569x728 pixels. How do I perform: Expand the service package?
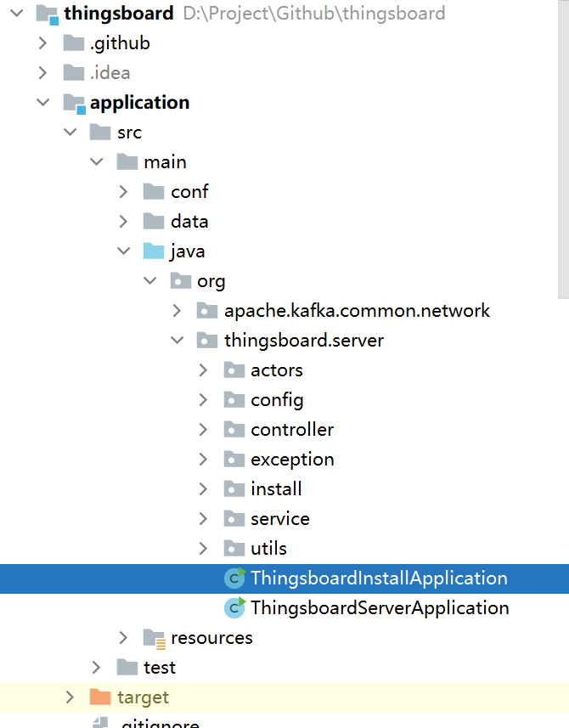point(203,519)
